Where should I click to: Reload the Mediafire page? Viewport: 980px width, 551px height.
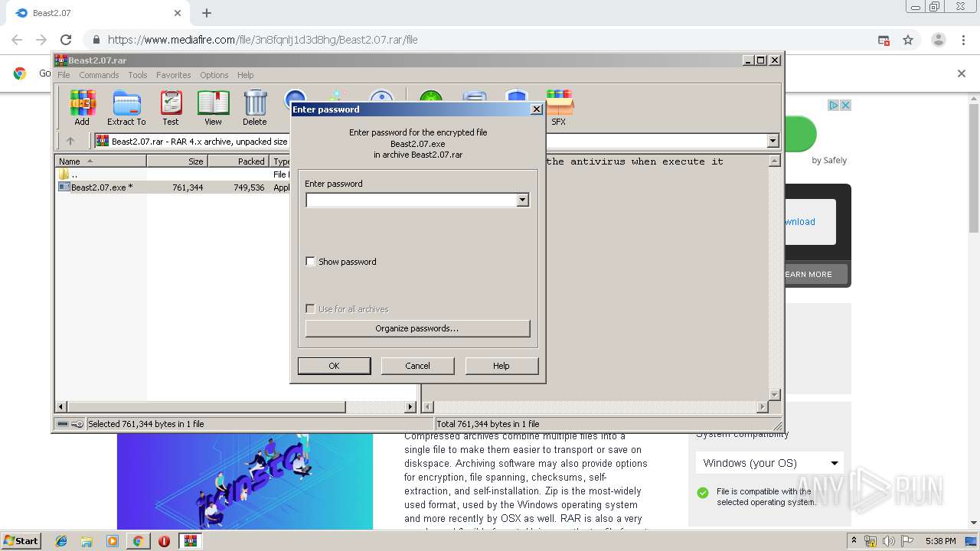click(66, 40)
